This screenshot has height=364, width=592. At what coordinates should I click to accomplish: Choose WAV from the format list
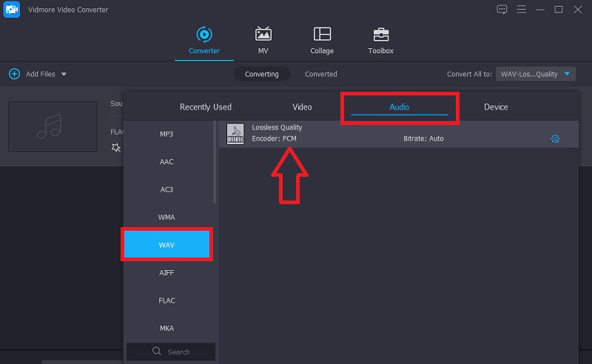166,245
